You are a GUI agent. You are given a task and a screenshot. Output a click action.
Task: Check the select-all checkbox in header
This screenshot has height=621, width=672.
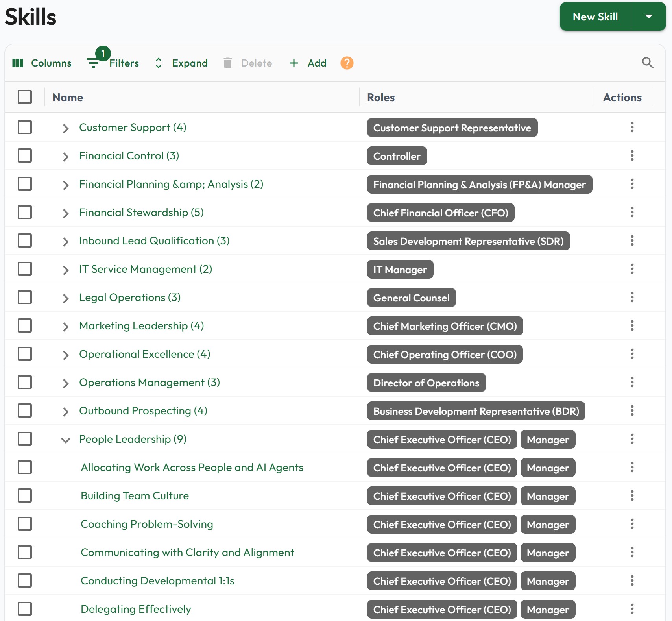24,97
